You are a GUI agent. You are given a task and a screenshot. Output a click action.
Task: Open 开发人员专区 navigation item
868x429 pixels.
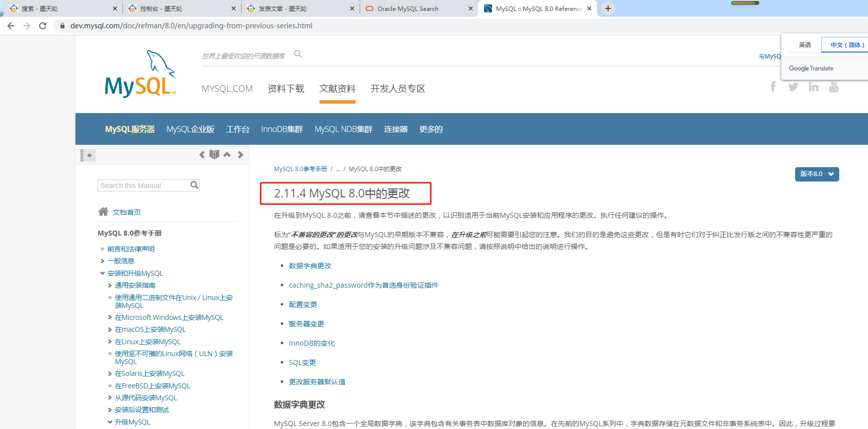[x=398, y=89]
